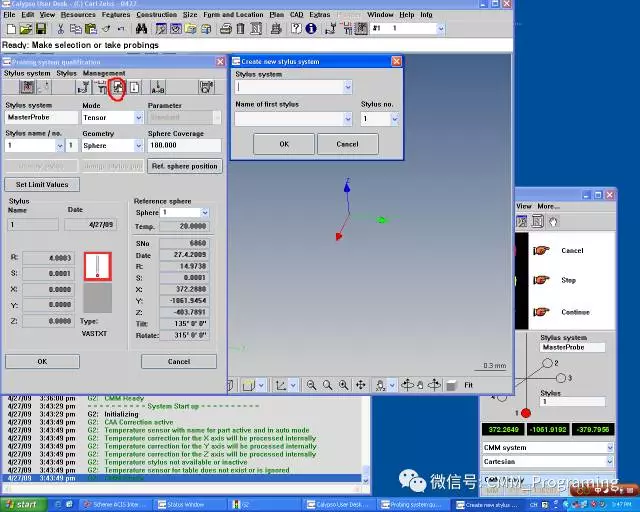
Task: Open the Stylus name / no. dropdown
Action: 60,145
